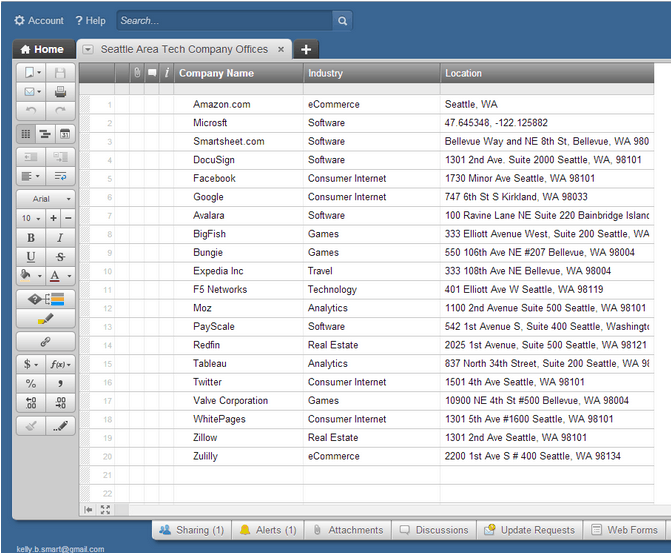Open the Discussions tab
This screenshot has height=553, width=671.
(434, 530)
